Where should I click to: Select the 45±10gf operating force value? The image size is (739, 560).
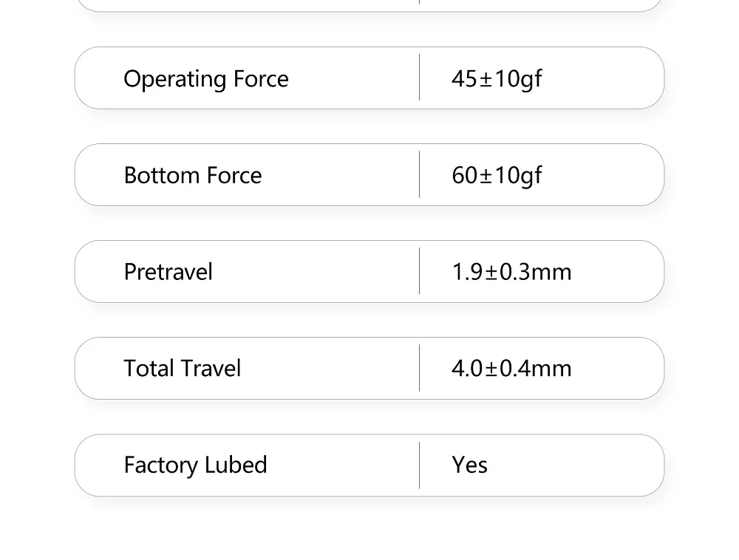(496, 79)
